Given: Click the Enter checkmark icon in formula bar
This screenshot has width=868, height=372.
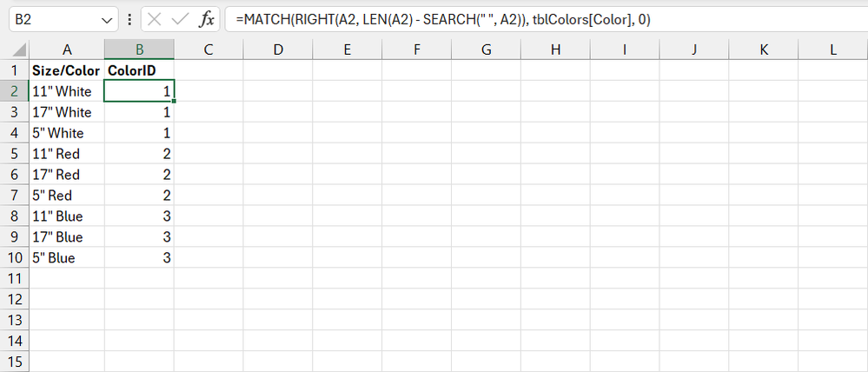Looking at the screenshot, I should tap(180, 19).
